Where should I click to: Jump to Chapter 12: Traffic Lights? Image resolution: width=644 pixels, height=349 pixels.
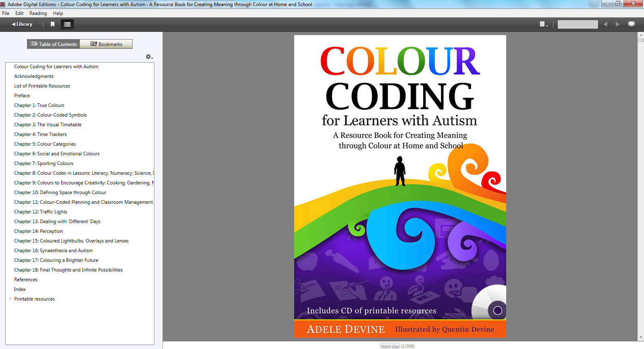tap(41, 212)
